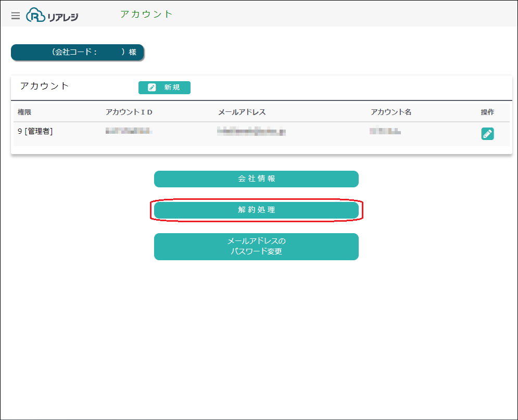The image size is (518, 420).
Task: Click the 操作 column header
Action: pyautogui.click(x=487, y=112)
